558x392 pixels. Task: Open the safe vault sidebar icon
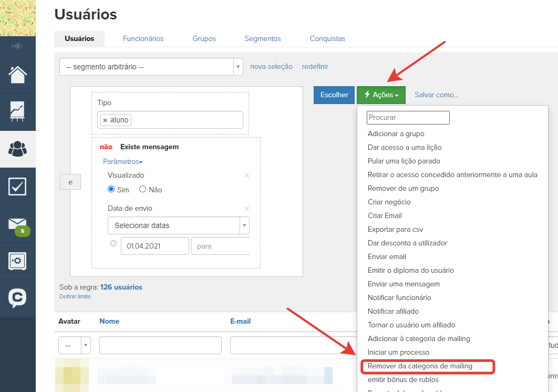point(17,261)
